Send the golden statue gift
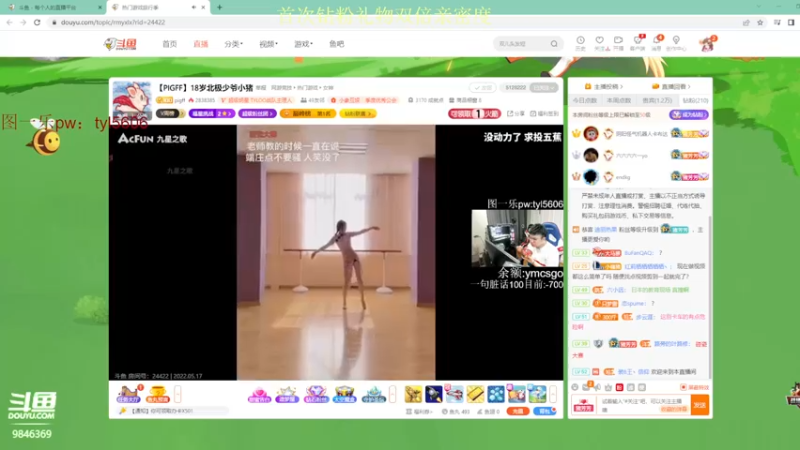800x450 pixels. [x=413, y=394]
